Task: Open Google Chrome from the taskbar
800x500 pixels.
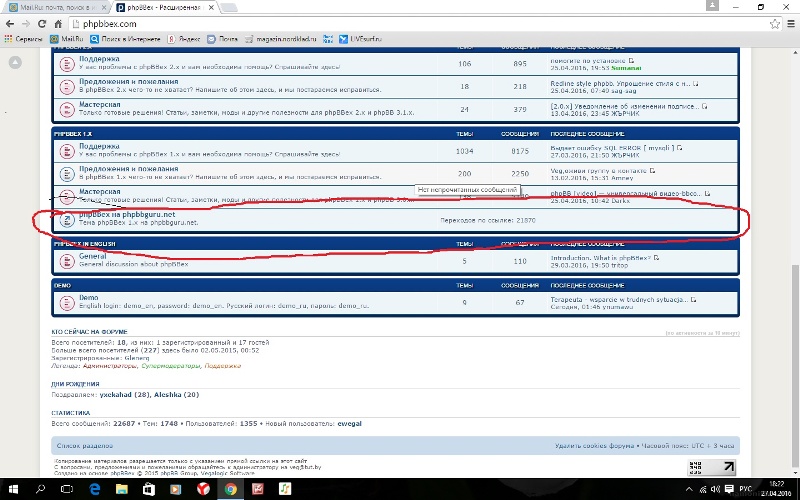Action: point(229,488)
